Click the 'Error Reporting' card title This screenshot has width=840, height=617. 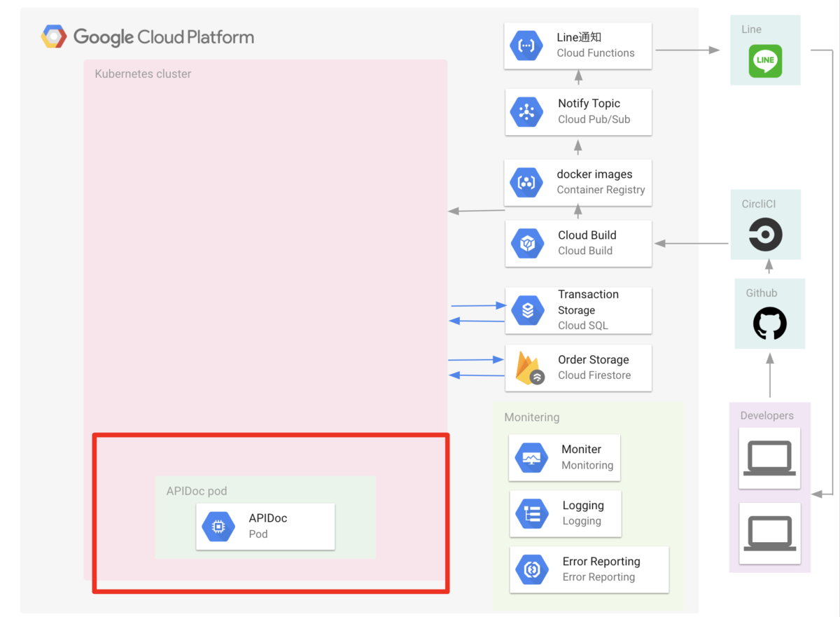pyautogui.click(x=601, y=562)
